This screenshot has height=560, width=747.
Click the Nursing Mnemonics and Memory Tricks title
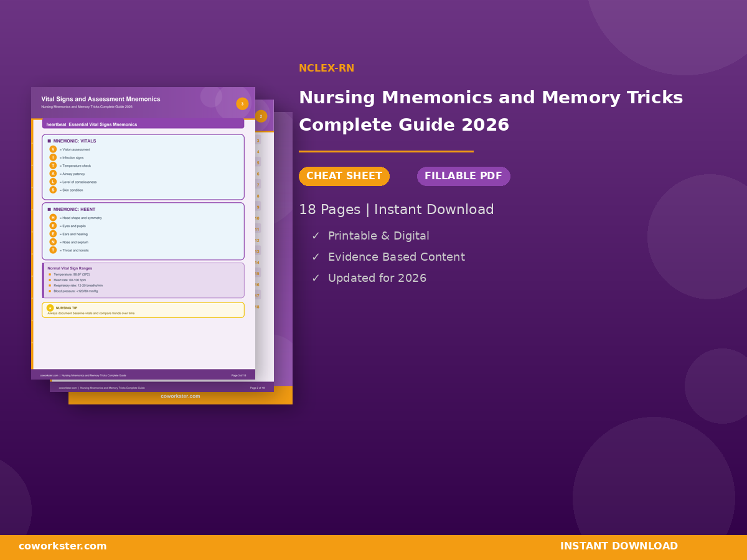[x=491, y=98]
